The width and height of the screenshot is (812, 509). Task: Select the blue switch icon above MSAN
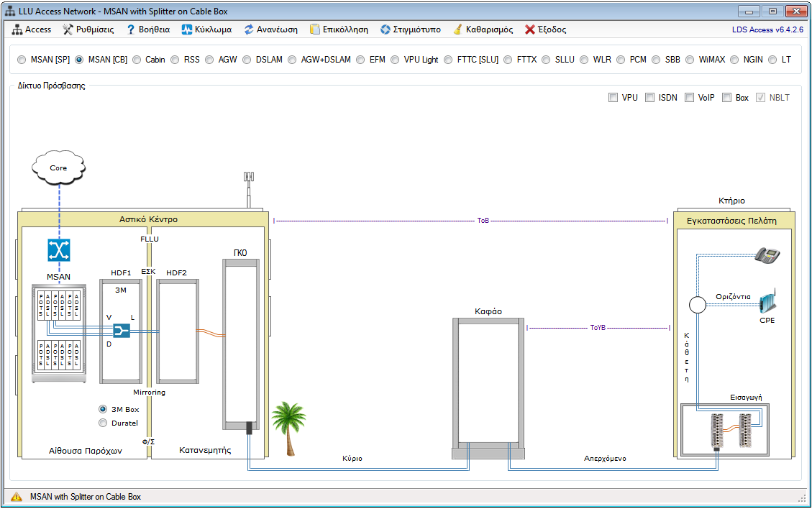(x=58, y=250)
